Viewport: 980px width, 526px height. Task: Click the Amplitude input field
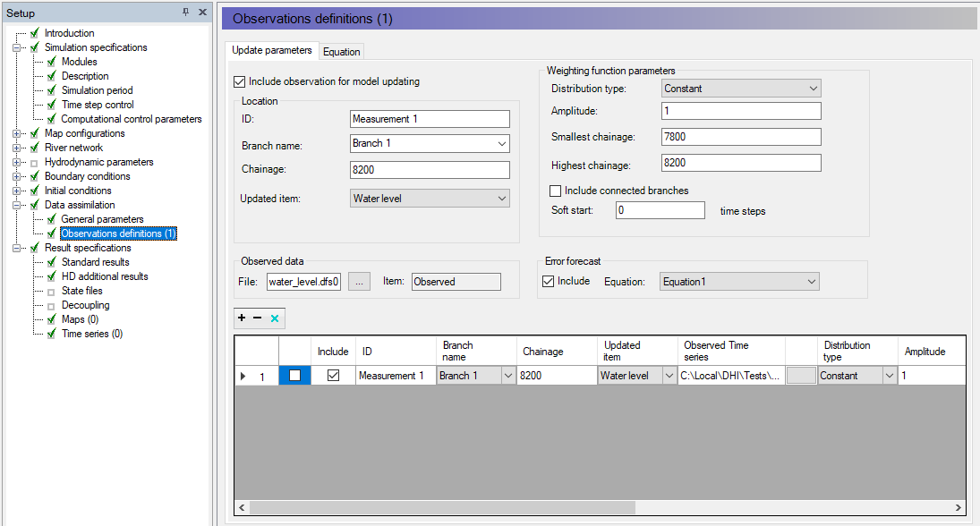click(x=741, y=111)
